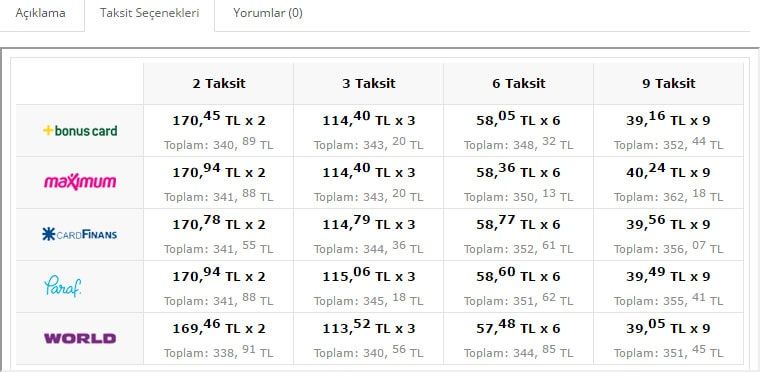This screenshot has width=763, height=372.
Task: Click the 9 Taksit column header
Action: [669, 83]
